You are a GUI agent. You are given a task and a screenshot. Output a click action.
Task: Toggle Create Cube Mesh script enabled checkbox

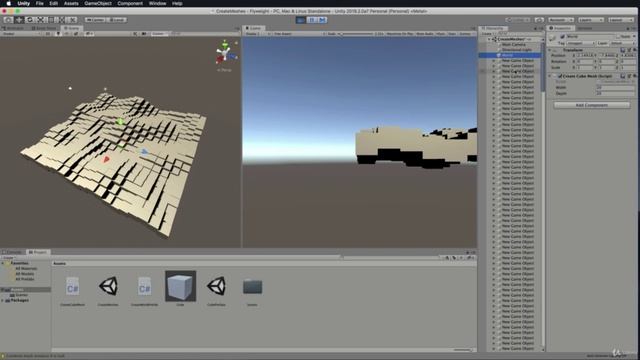(x=560, y=76)
